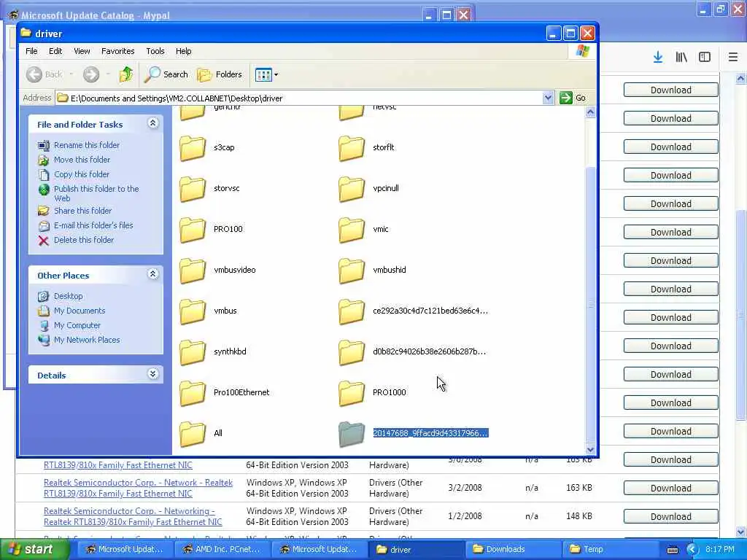Select the storflt folder icon
Viewport: 747px width, 560px height.
point(352,148)
